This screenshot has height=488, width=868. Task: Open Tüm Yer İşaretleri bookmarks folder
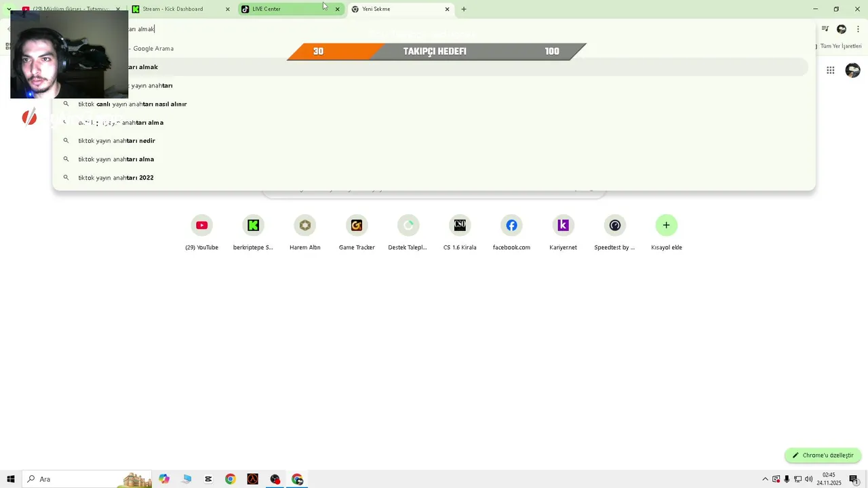[x=837, y=46]
